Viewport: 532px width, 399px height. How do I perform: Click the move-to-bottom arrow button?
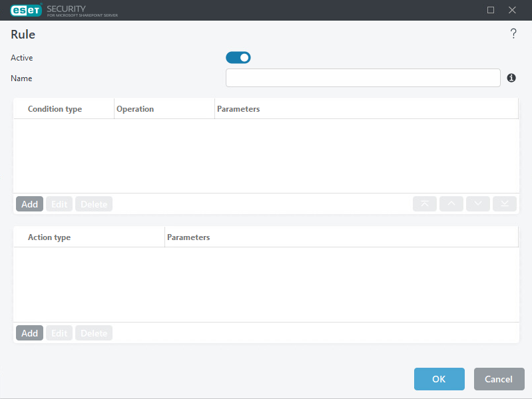(505, 204)
